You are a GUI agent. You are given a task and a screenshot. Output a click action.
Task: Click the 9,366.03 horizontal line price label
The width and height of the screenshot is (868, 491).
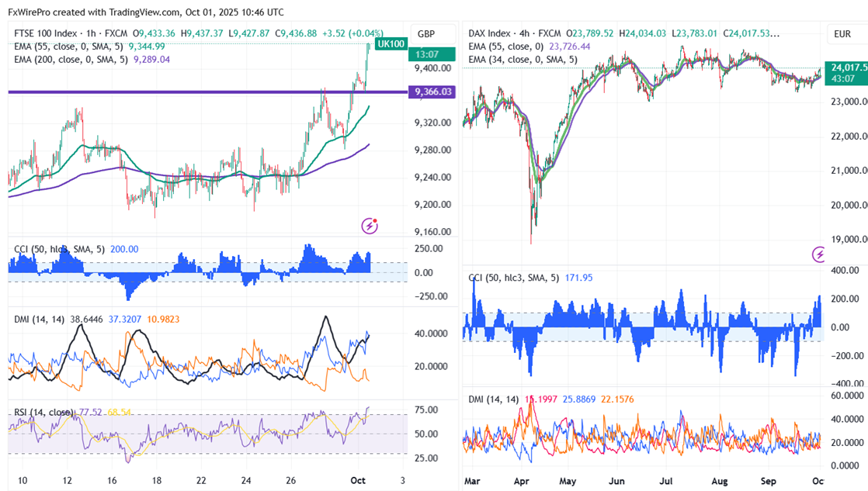point(433,92)
